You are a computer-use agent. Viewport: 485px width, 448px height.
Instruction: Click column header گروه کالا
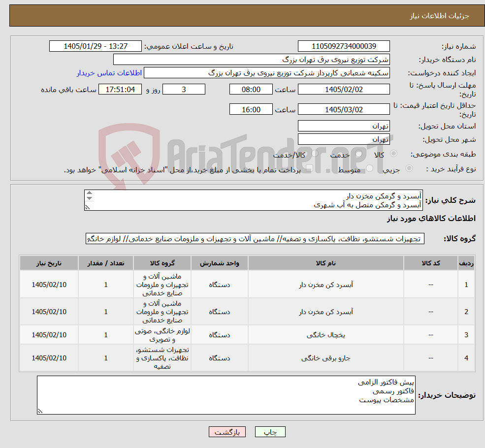[x=162, y=263]
